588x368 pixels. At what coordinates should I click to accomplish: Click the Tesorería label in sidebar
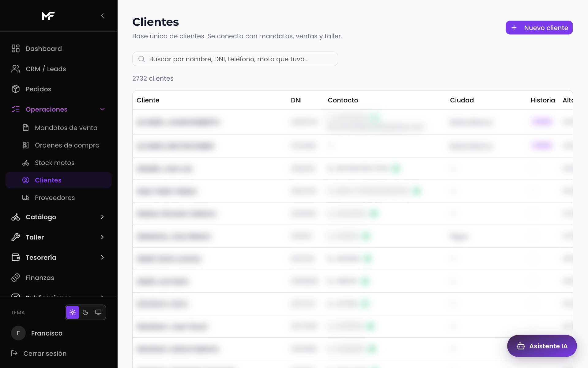41,257
